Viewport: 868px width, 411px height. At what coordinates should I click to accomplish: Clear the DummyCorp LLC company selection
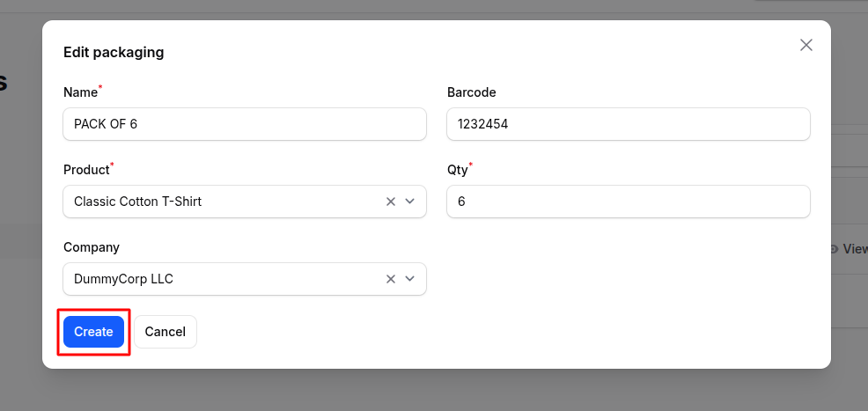(391, 279)
